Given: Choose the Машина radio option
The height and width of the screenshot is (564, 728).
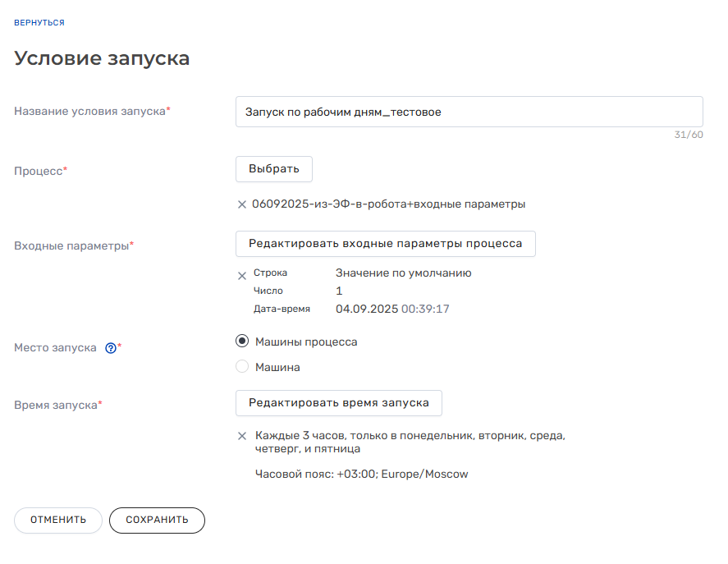Looking at the screenshot, I should pyautogui.click(x=242, y=367).
